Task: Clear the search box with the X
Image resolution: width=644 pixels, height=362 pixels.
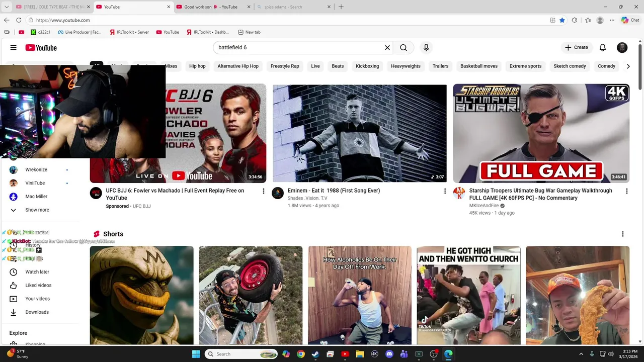Action: [x=387, y=48]
